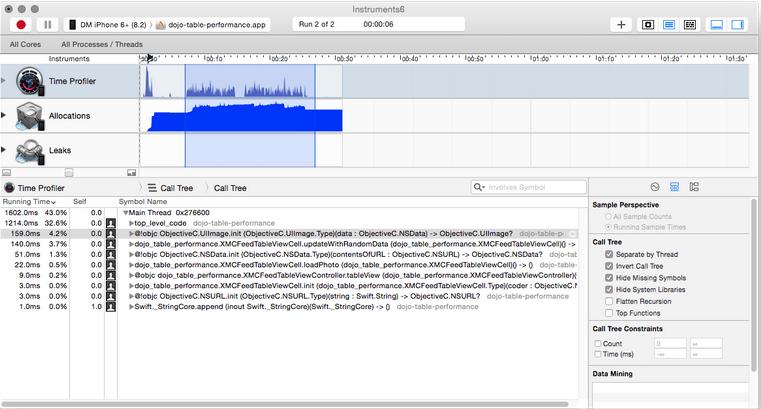The width and height of the screenshot is (761, 409).
Task: Open the Time Profiler detail selector
Action: [34, 188]
